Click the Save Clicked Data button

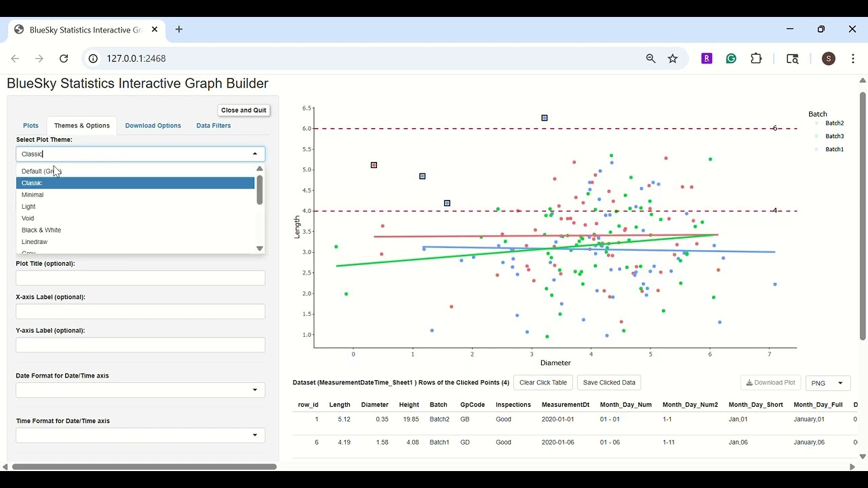609,383
